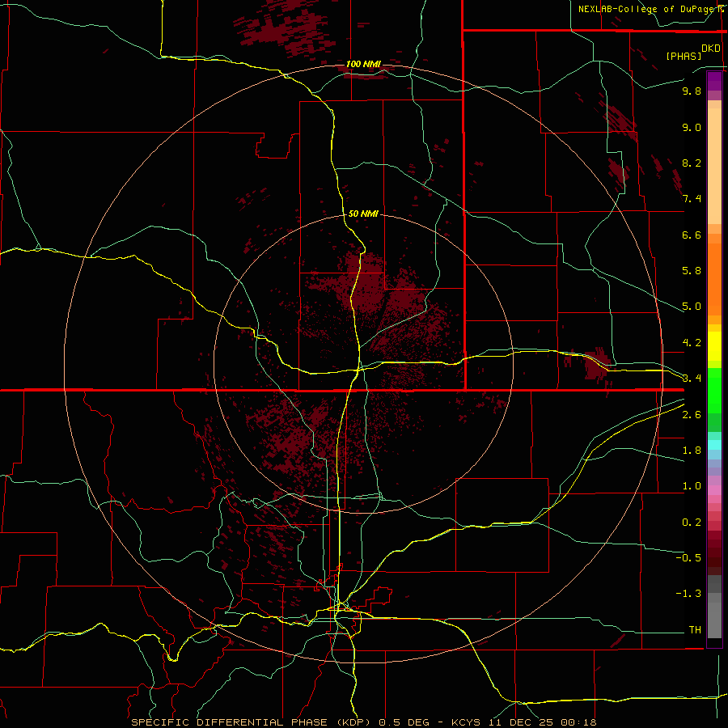
Task: Click the 1.8 scale value
Action: tap(692, 451)
